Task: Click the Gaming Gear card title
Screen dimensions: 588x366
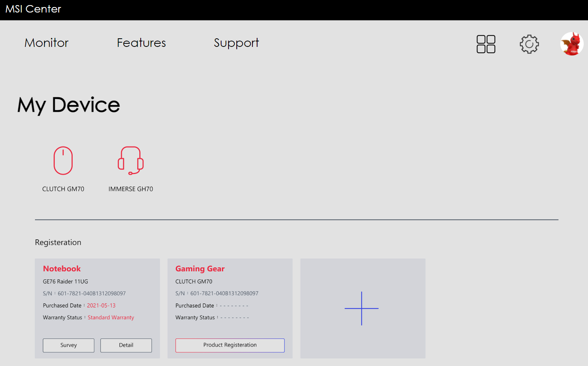Action: [200, 269]
